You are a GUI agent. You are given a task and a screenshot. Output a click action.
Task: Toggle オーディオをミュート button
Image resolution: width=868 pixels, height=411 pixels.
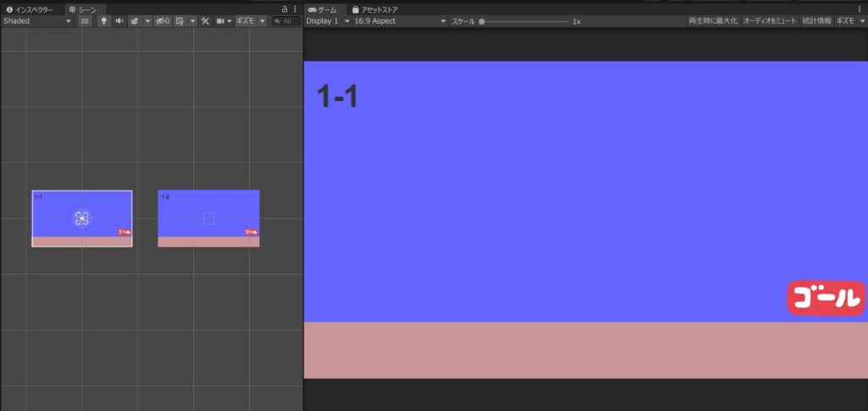pos(770,21)
